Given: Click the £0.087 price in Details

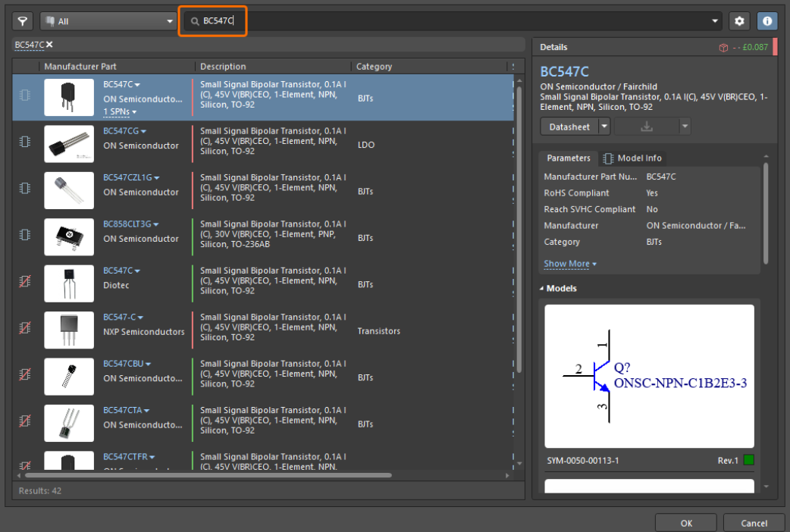Looking at the screenshot, I should 755,47.
